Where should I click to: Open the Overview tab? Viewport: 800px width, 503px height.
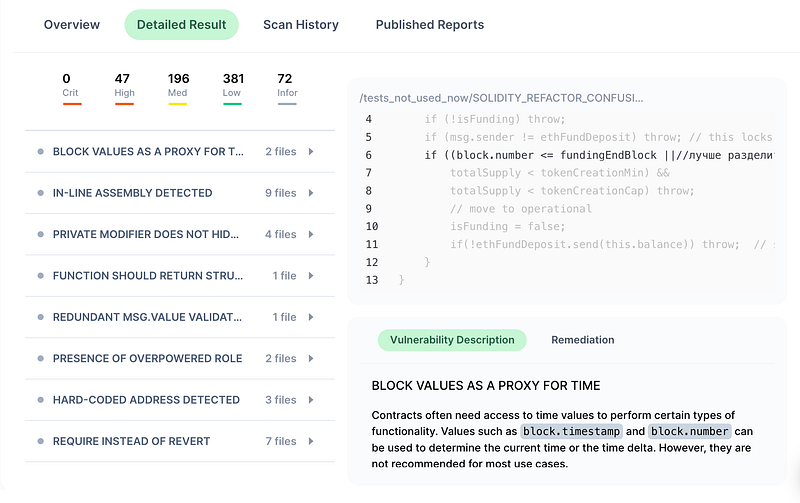[x=72, y=25]
